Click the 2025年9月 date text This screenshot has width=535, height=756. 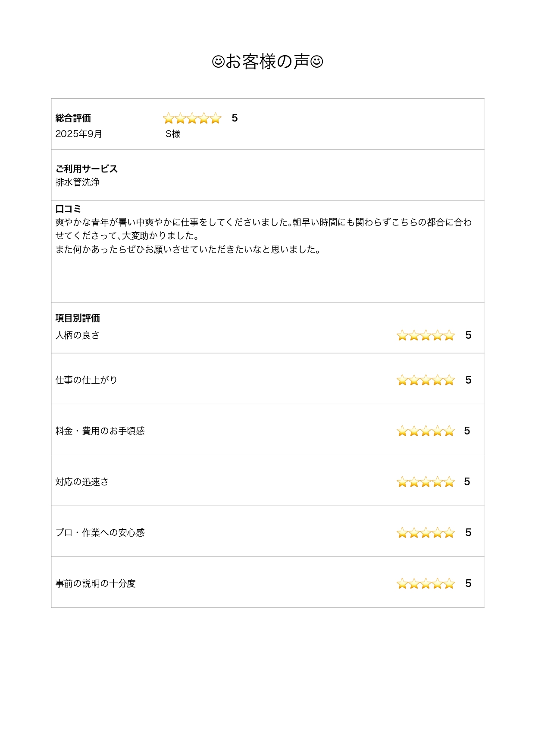[78, 134]
